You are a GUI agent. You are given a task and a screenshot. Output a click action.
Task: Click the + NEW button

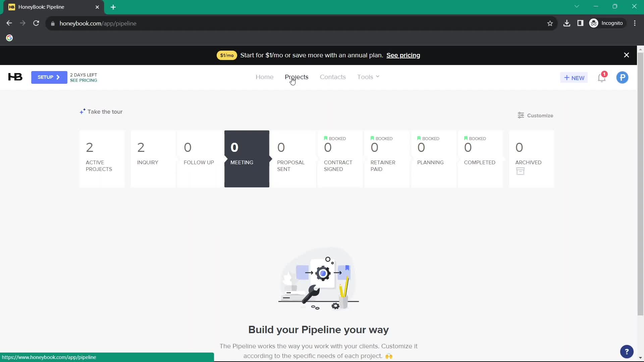point(574,78)
